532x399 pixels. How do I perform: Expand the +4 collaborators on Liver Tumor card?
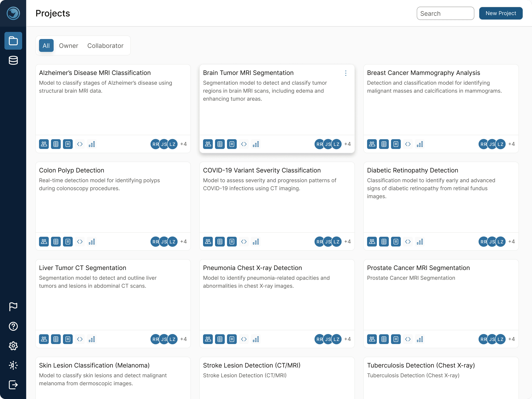click(184, 339)
